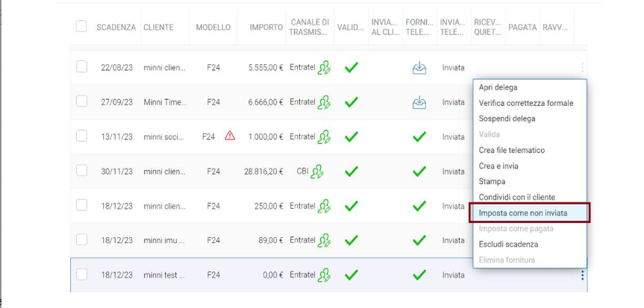Click validation green checkmark in 18/12/23 250,00 € row
This screenshot has width=644, height=308.
(x=351, y=206)
